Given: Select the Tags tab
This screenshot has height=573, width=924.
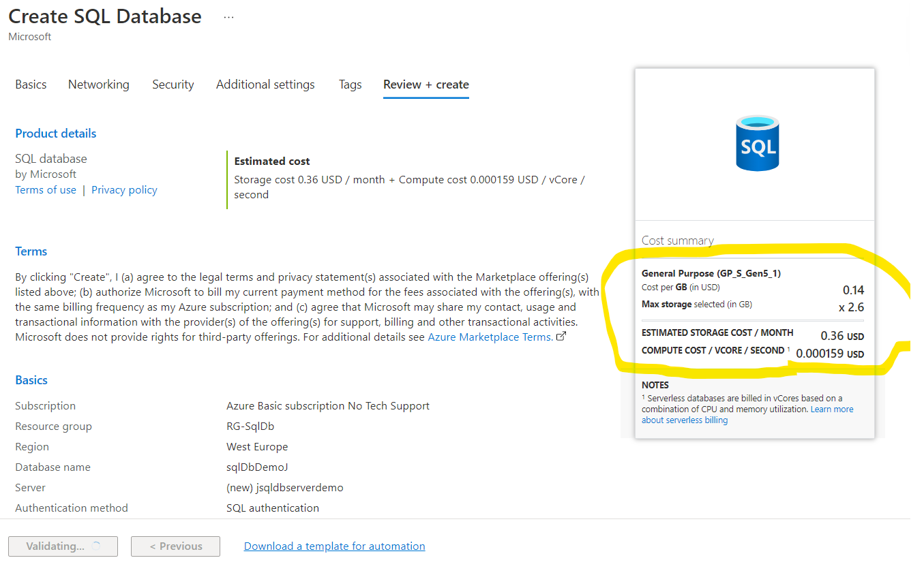Looking at the screenshot, I should 350,84.
